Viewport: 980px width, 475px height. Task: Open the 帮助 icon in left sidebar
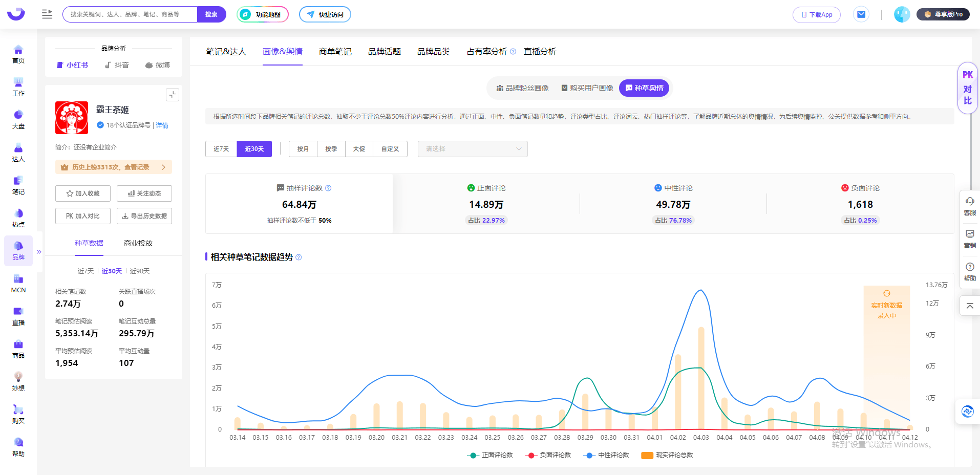(x=18, y=447)
